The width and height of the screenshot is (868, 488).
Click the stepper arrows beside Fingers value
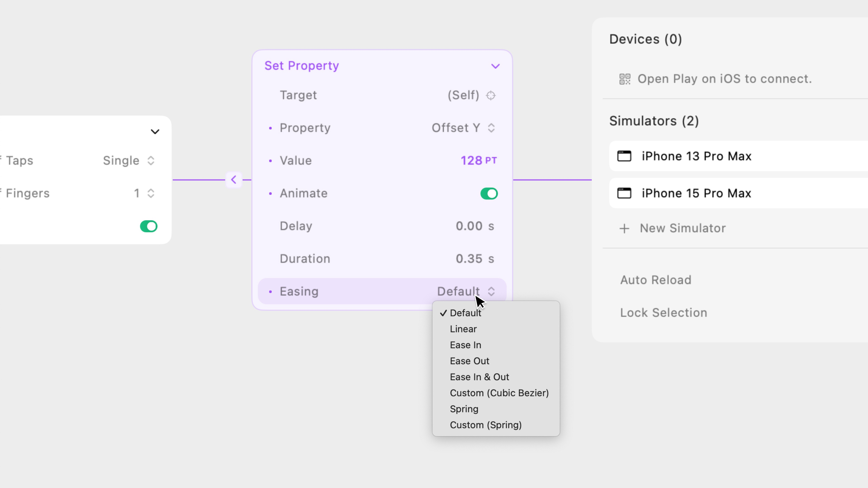(x=151, y=193)
